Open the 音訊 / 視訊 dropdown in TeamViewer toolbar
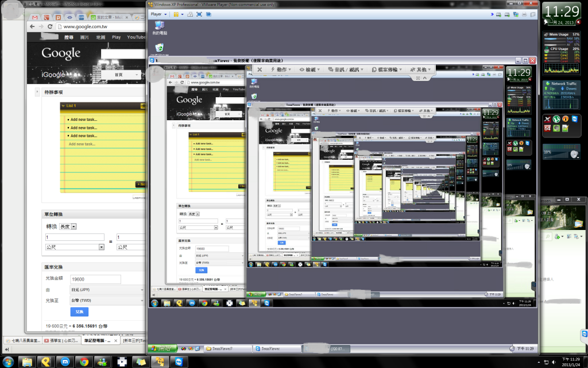588x368 pixels. [346, 70]
